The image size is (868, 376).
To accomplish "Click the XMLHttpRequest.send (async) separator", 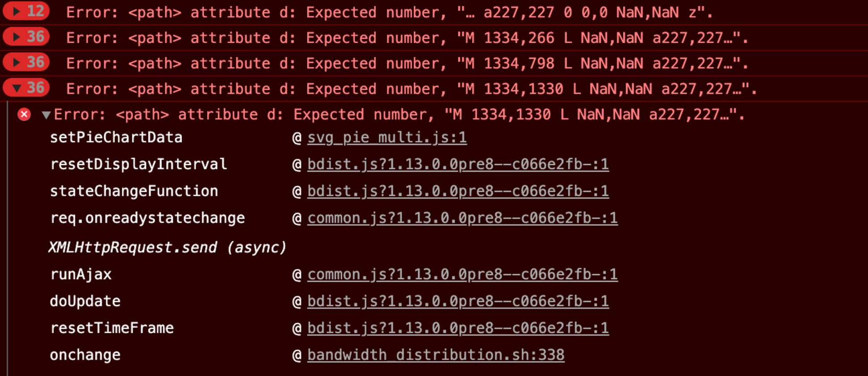I will [167, 247].
